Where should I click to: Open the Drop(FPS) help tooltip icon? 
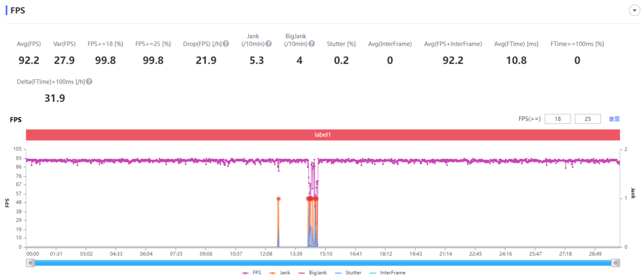pos(226,44)
